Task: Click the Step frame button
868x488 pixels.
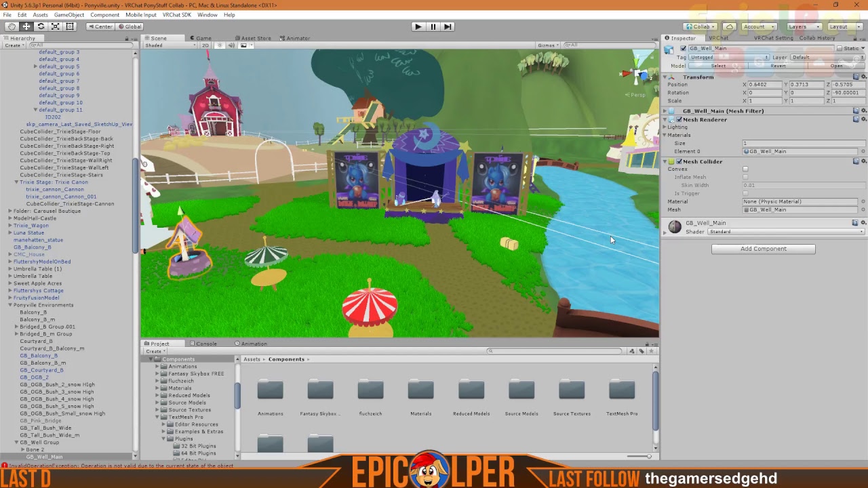Action: [448, 26]
